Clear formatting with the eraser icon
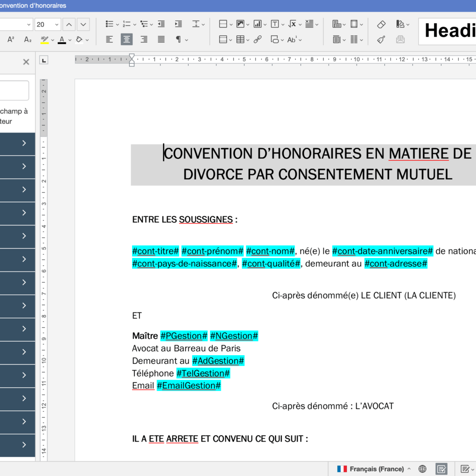The width and height of the screenshot is (476, 476). pyautogui.click(x=380, y=25)
